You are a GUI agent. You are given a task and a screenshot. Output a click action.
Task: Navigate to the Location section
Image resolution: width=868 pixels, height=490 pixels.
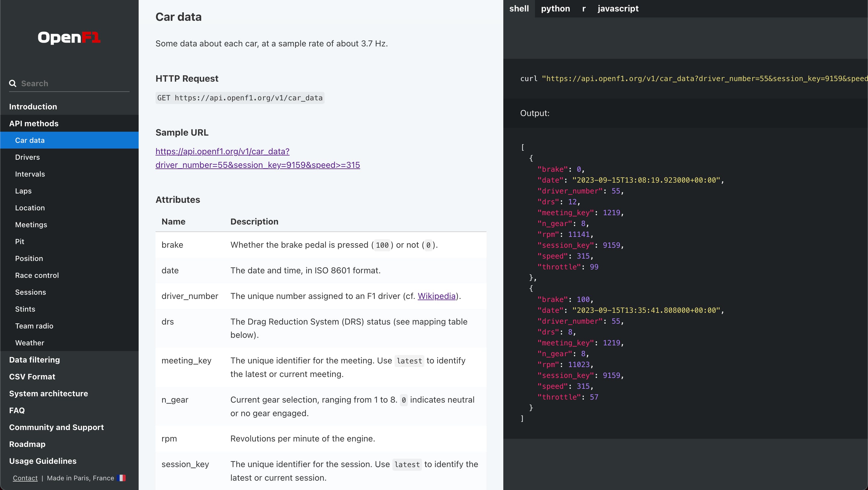(x=30, y=207)
